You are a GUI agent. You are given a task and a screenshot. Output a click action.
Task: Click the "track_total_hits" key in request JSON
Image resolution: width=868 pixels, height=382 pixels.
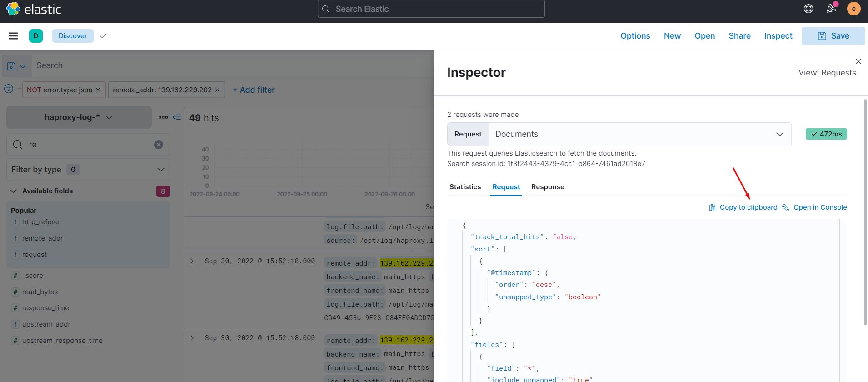tap(508, 237)
